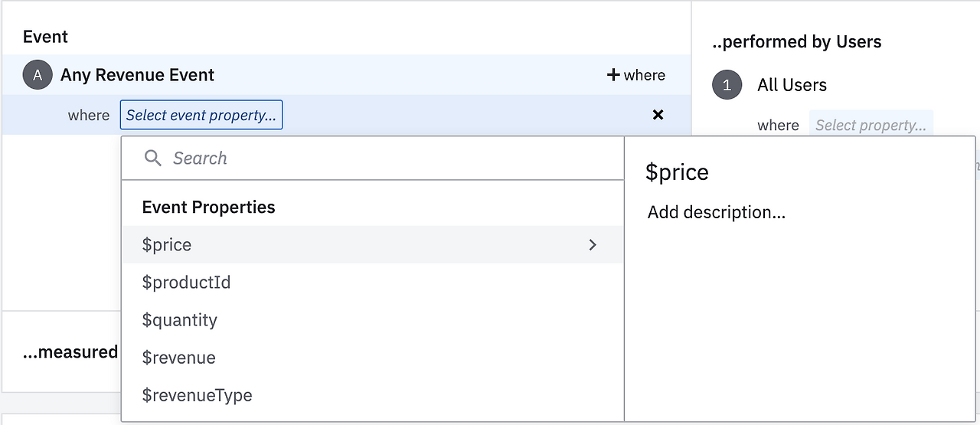Pick the $quantity event property
The height and width of the screenshot is (425, 980).
(x=180, y=320)
